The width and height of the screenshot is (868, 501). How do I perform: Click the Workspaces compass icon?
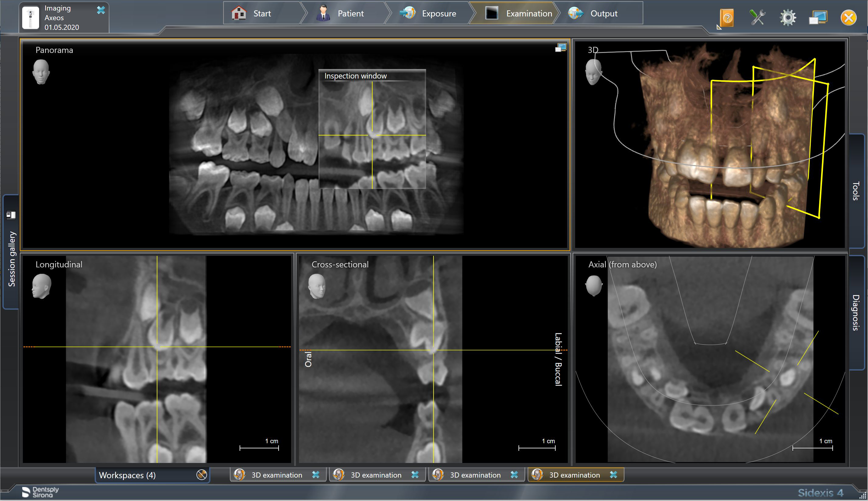tap(202, 475)
